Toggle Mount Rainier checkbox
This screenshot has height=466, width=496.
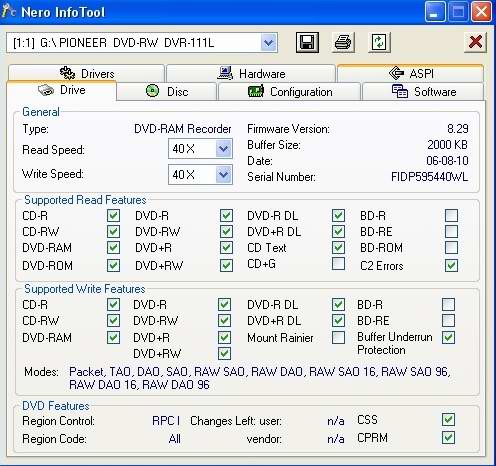click(338, 337)
